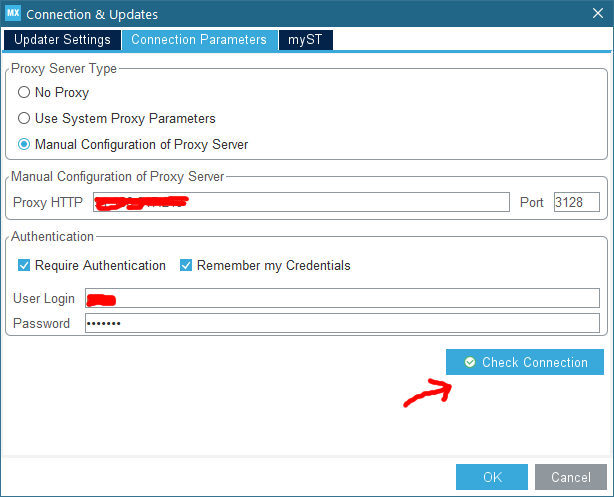Viewport: 614px width, 497px height.
Task: Dismiss the dialog with Cancel
Action: tap(570, 477)
